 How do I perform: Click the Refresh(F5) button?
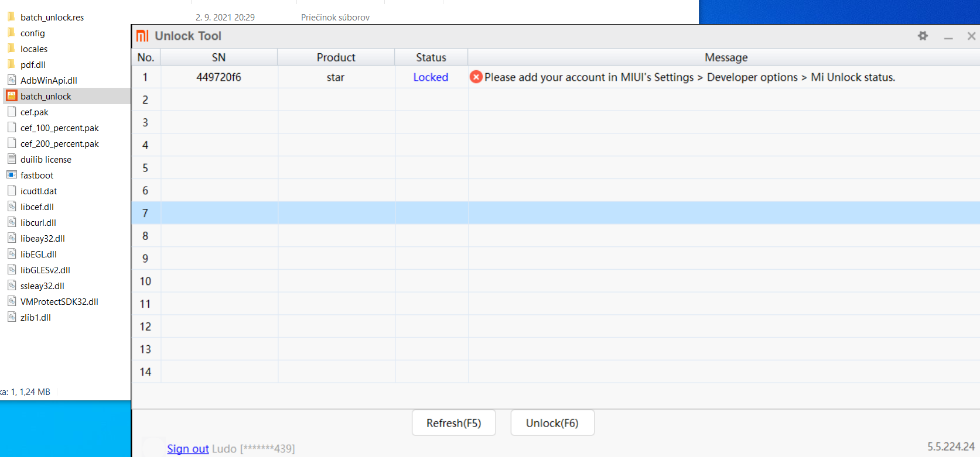454,423
